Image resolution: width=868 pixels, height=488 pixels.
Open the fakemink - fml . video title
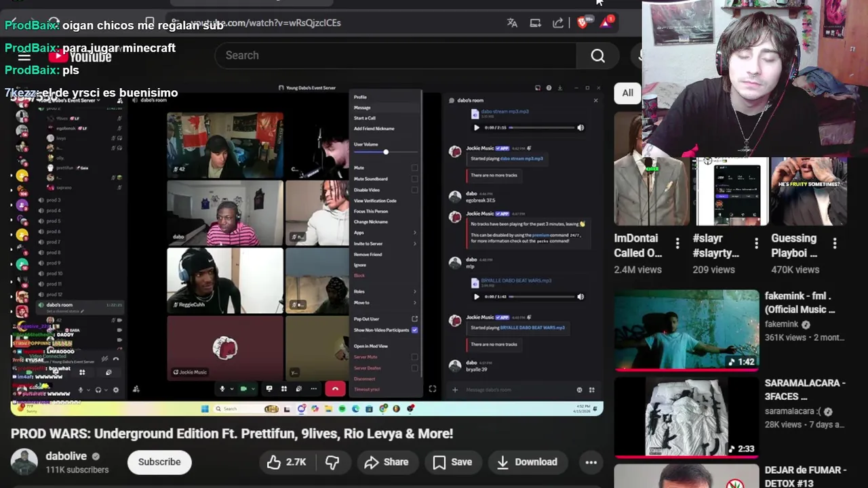tap(800, 303)
